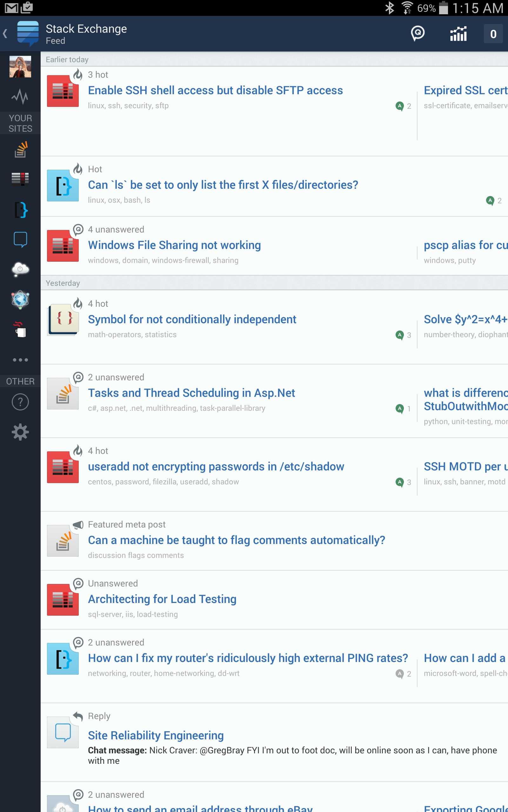The width and height of the screenshot is (508, 812).
Task: Tap chat icon beside Site Reliability Engineering
Action: pyautogui.click(x=63, y=733)
